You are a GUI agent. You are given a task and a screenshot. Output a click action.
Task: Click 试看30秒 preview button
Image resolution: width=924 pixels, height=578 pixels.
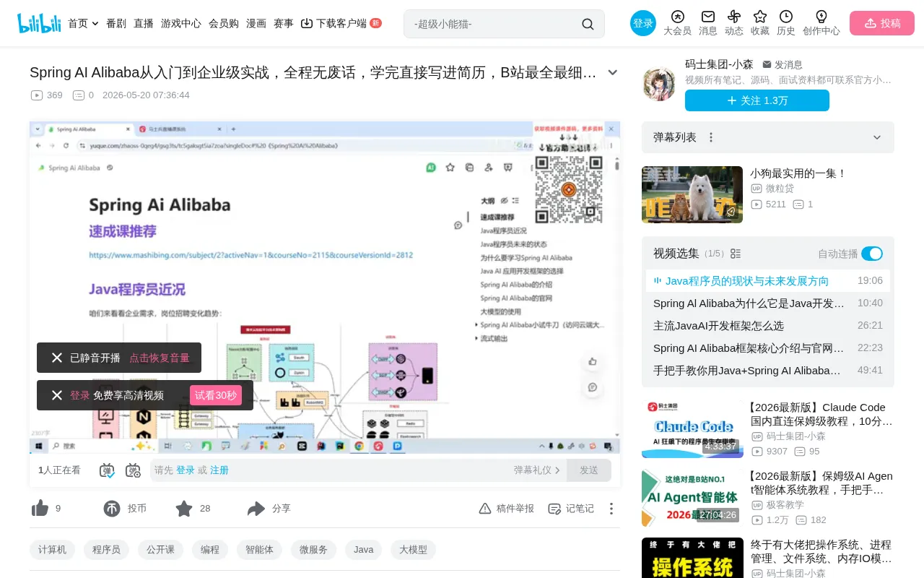point(216,395)
